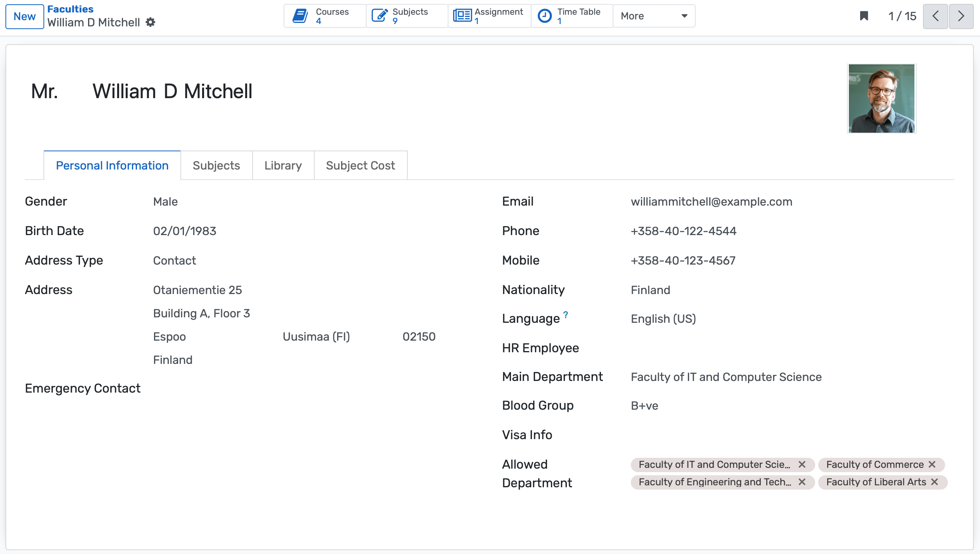Image resolution: width=980 pixels, height=554 pixels.
Task: Open the Nationality field showing Finland
Action: [x=650, y=290]
